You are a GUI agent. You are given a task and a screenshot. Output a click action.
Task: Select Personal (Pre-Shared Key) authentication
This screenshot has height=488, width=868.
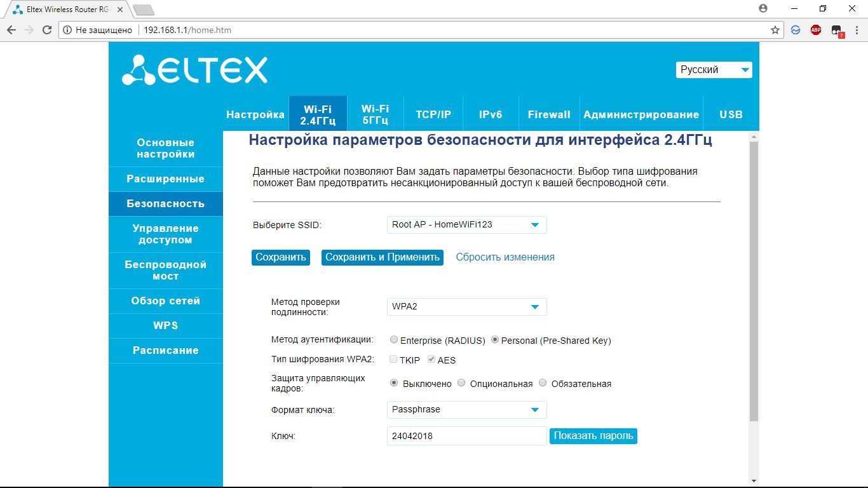coord(496,340)
